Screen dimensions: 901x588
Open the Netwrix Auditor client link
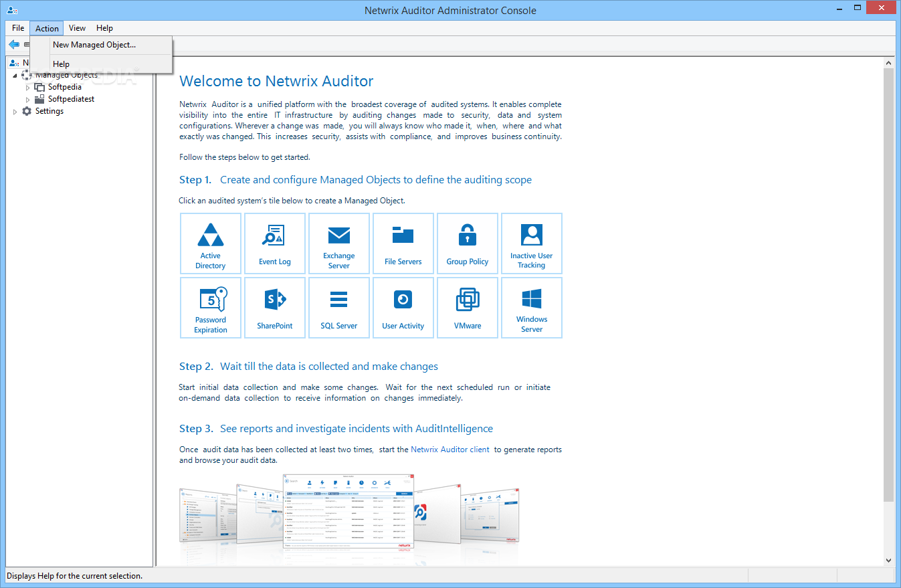click(x=450, y=450)
